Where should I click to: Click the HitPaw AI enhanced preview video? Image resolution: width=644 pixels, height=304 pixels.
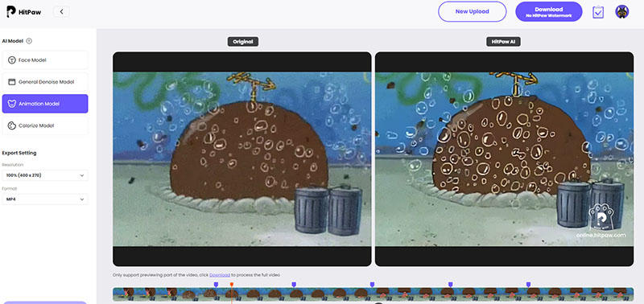(x=505, y=159)
